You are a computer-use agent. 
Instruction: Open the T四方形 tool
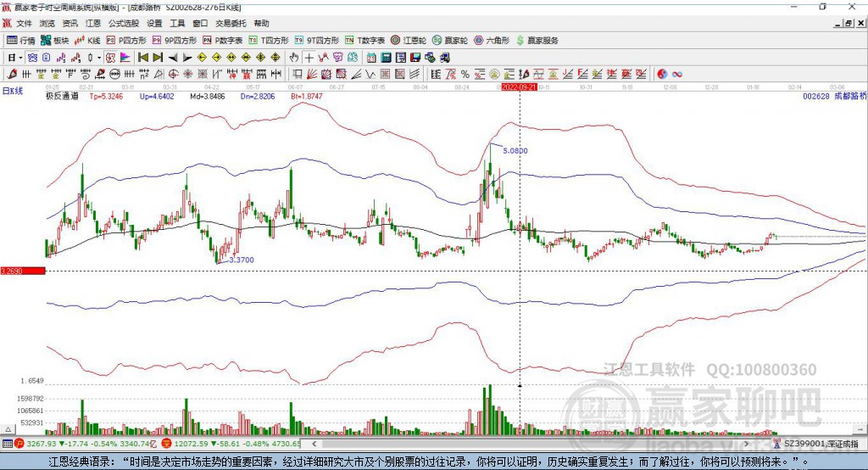[269, 41]
